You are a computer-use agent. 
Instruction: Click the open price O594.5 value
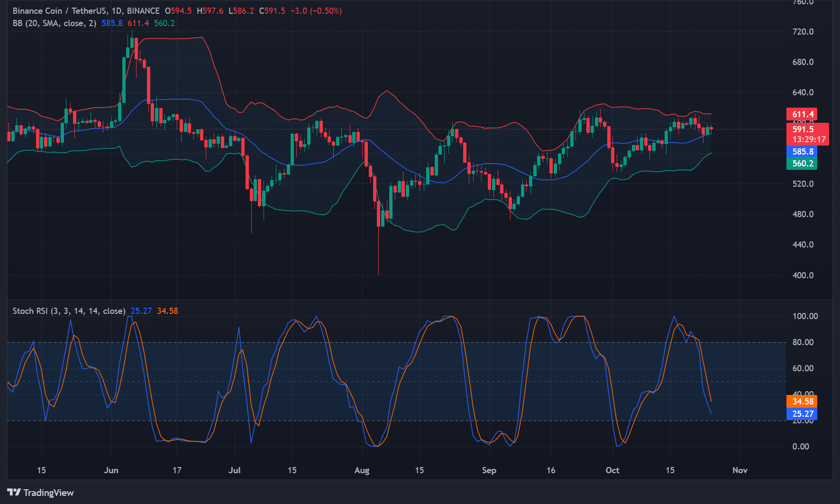pyautogui.click(x=178, y=10)
